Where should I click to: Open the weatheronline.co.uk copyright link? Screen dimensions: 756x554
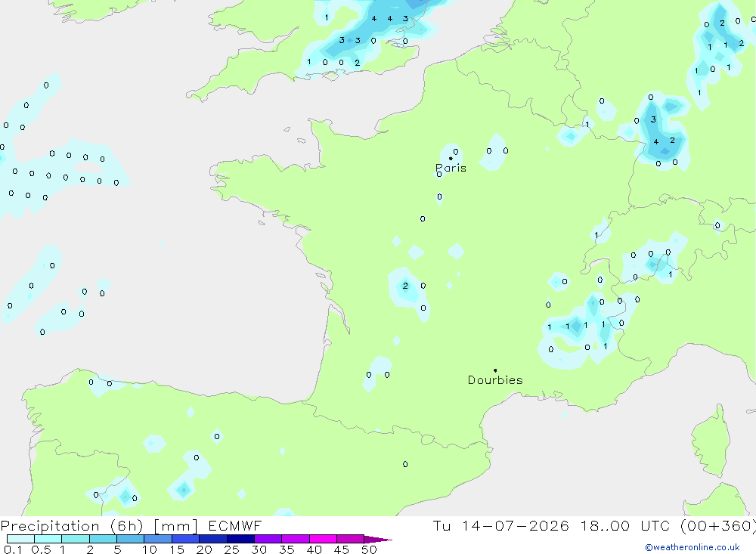[x=692, y=547]
